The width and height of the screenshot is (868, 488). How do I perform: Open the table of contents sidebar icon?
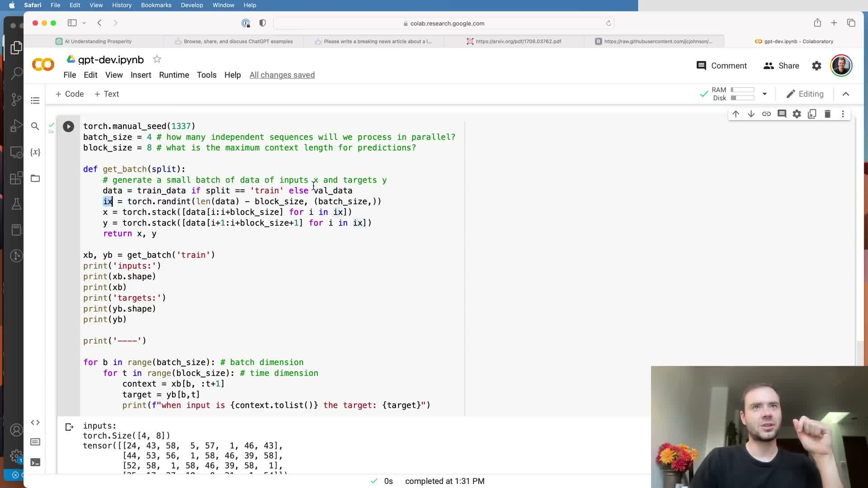tap(35, 100)
